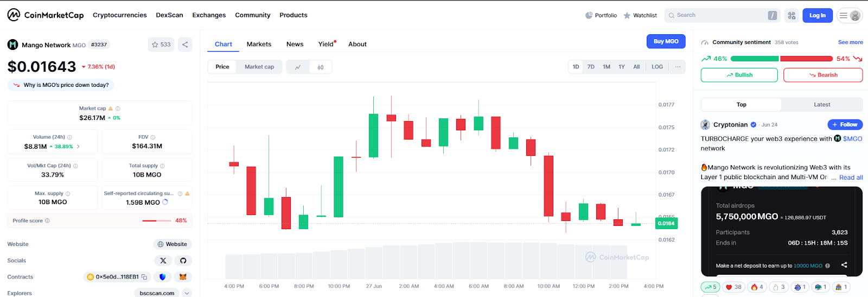Click the community sentiment bar
The height and width of the screenshot is (297, 868).
coord(781,59)
